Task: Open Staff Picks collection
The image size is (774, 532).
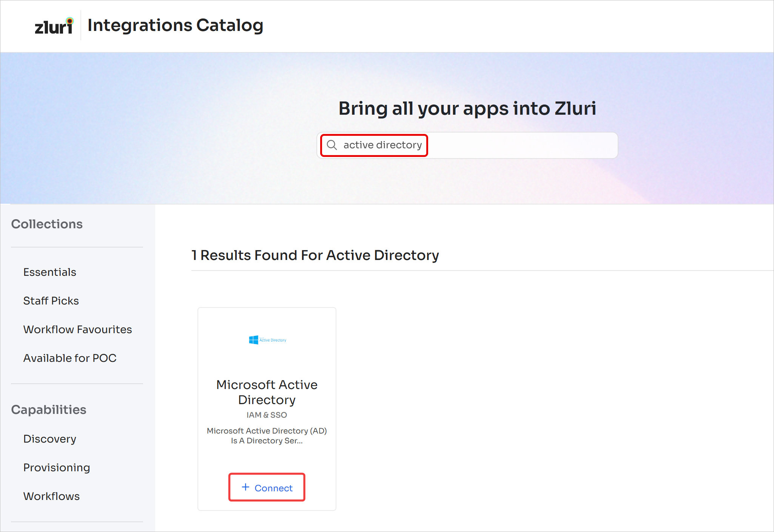Action: coord(51,301)
